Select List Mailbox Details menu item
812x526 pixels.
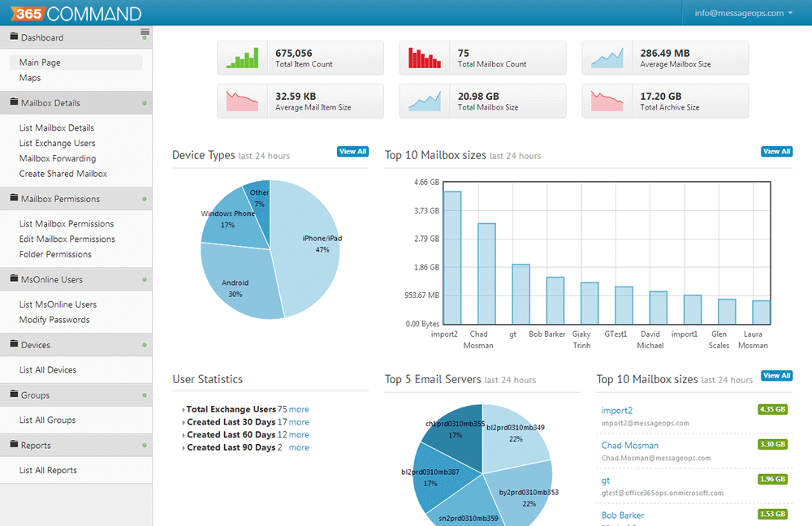coord(57,128)
